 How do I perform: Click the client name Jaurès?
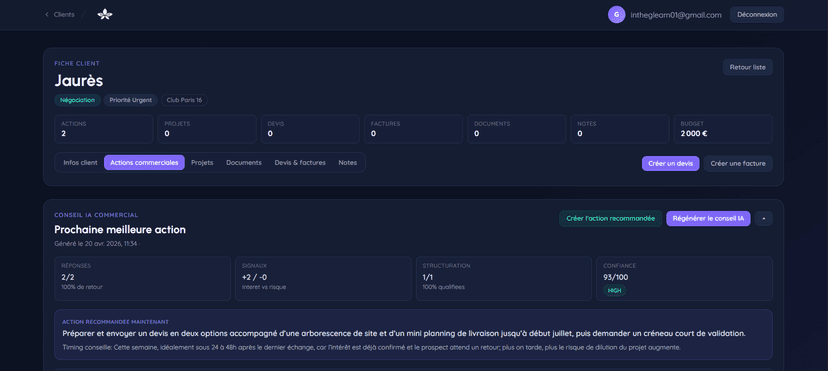[79, 81]
